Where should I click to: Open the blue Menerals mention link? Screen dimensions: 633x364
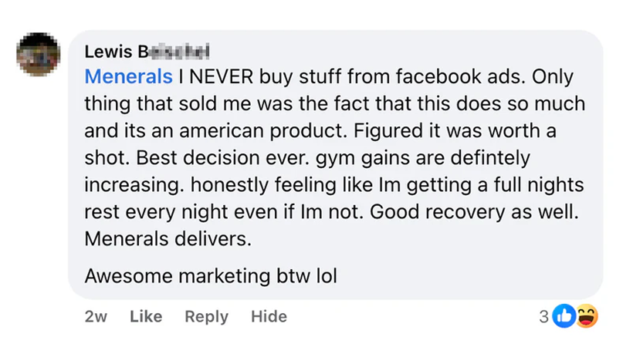(x=128, y=76)
